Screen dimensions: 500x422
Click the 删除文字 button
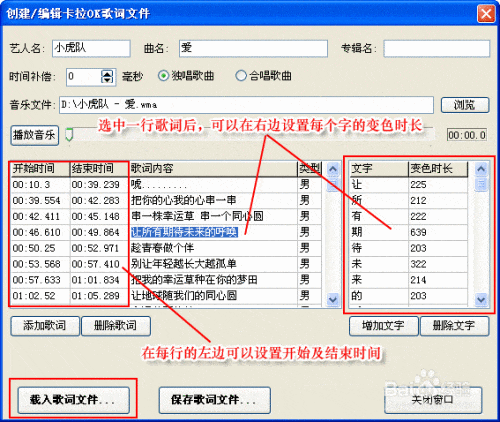[455, 326]
